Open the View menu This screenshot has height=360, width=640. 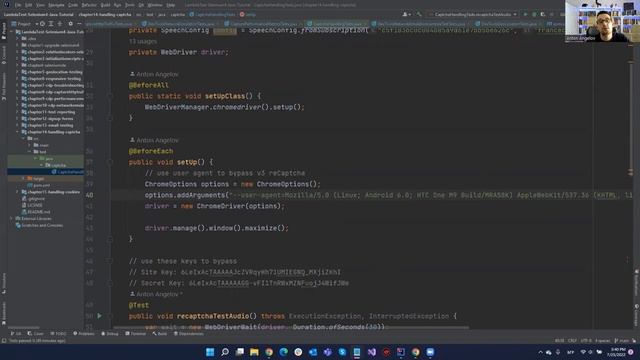40,5
